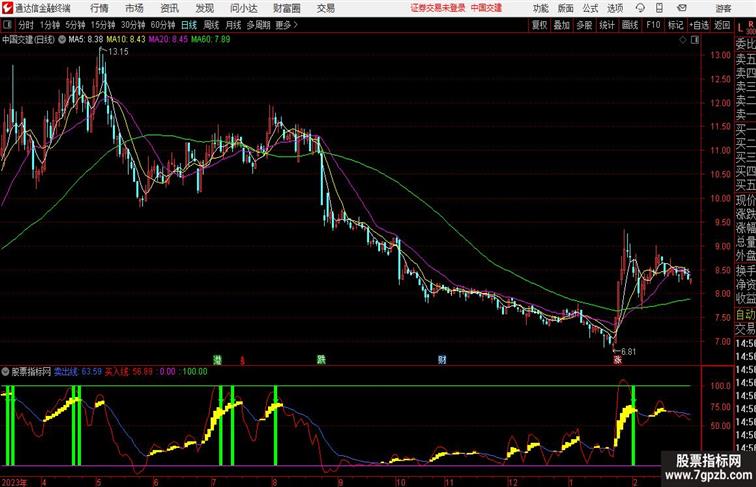Open the mail envelope icon
Screen dimensions: 756x487
pos(682,8)
